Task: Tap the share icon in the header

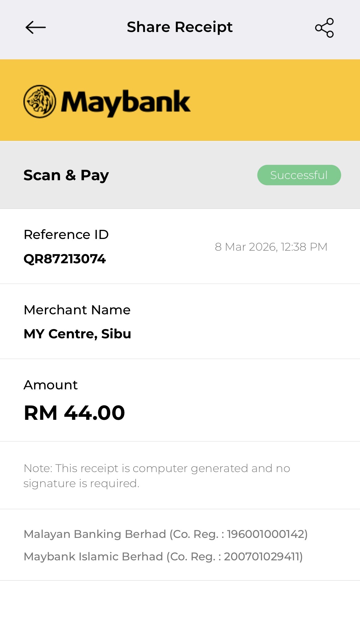Action: (x=324, y=28)
